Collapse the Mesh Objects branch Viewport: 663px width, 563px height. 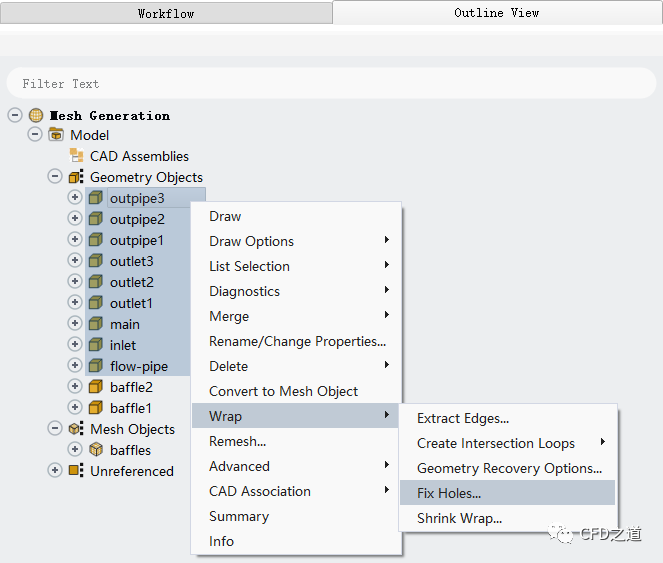[x=55, y=429]
